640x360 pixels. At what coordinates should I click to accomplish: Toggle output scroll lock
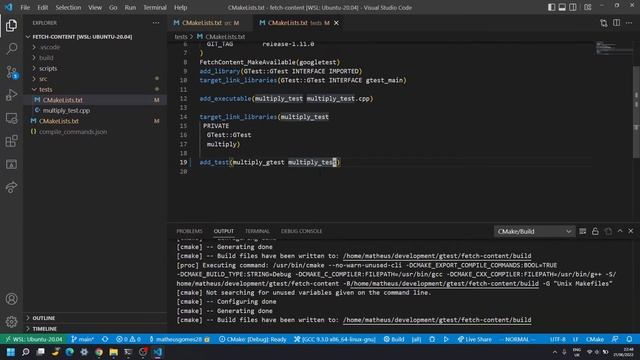[x=595, y=231]
